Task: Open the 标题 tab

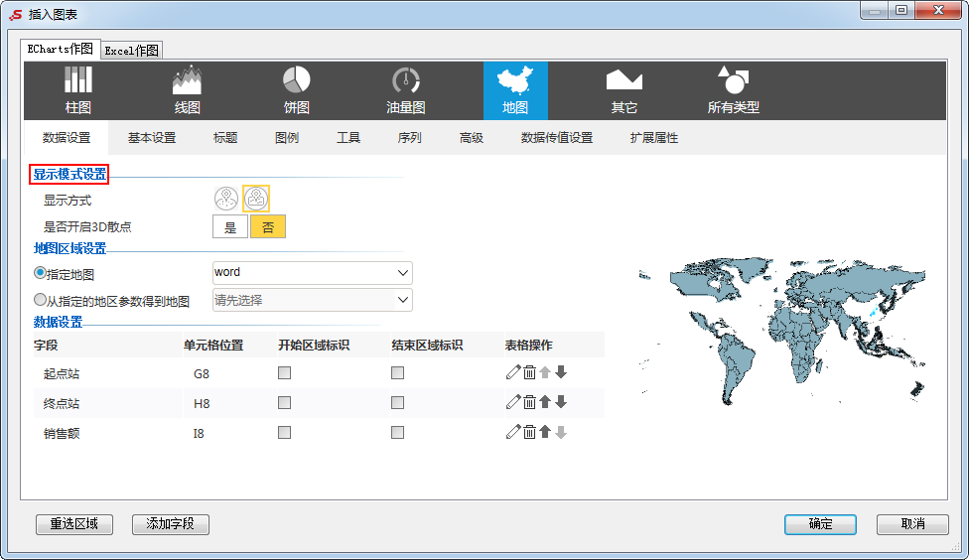Action: [x=225, y=138]
